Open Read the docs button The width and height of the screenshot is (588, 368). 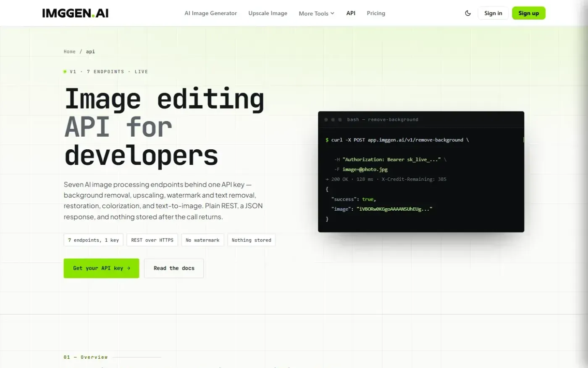click(x=174, y=268)
